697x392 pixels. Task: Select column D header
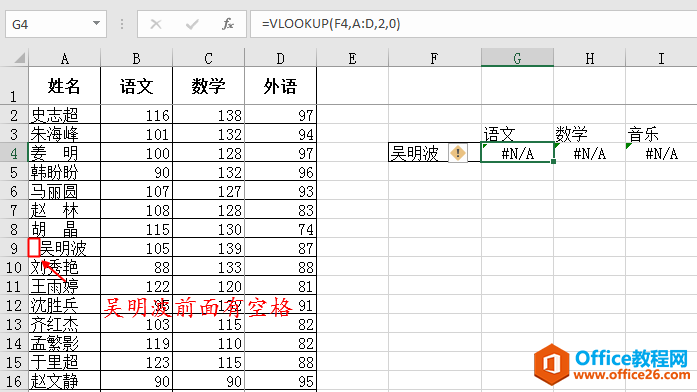click(x=280, y=58)
